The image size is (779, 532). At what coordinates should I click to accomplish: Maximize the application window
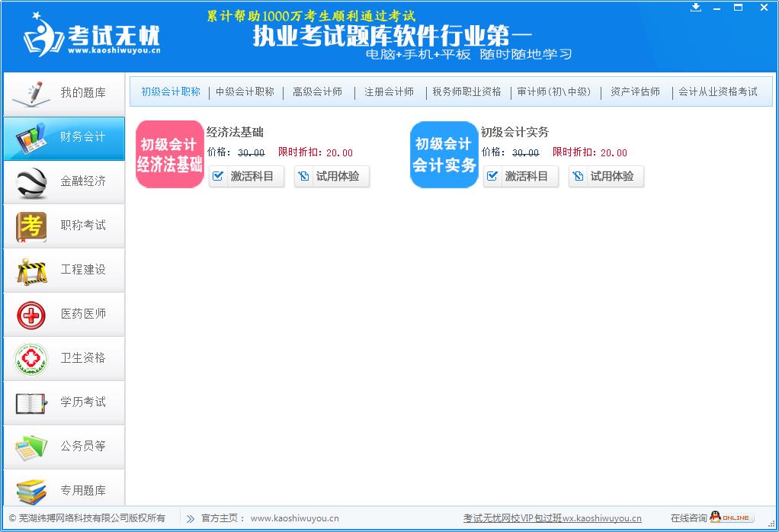coord(739,8)
